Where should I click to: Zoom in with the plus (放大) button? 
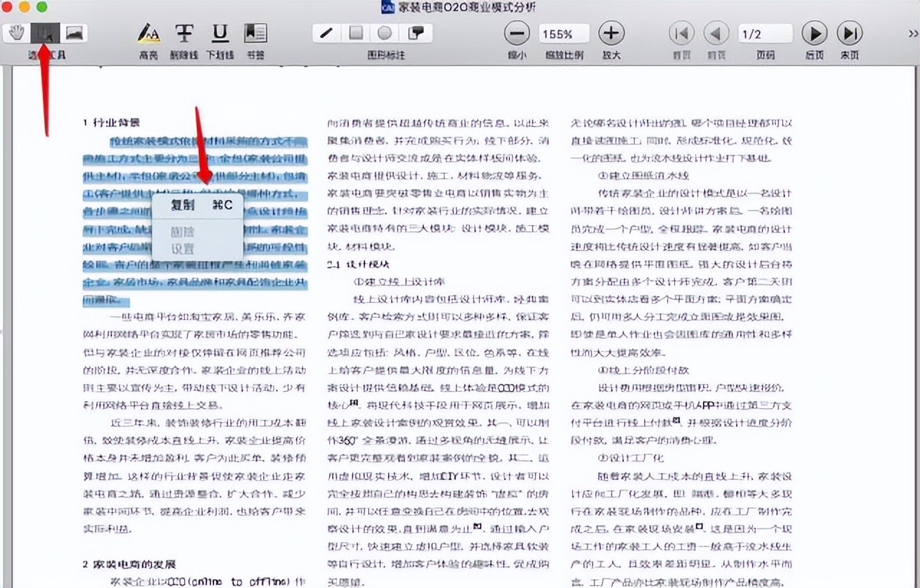[x=610, y=33]
